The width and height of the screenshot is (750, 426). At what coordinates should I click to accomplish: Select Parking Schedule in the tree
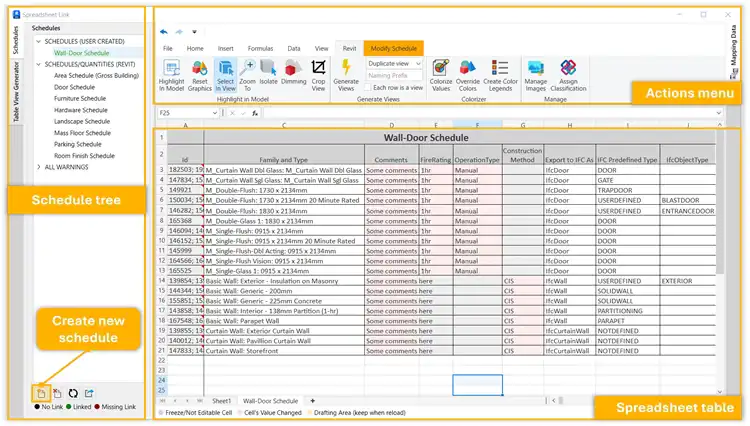(x=77, y=144)
